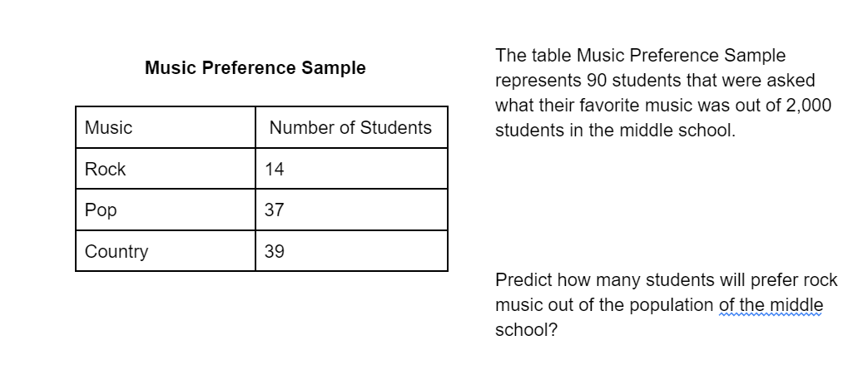Select the Number of Students header cell
This screenshot has width=868, height=375.
(351, 127)
